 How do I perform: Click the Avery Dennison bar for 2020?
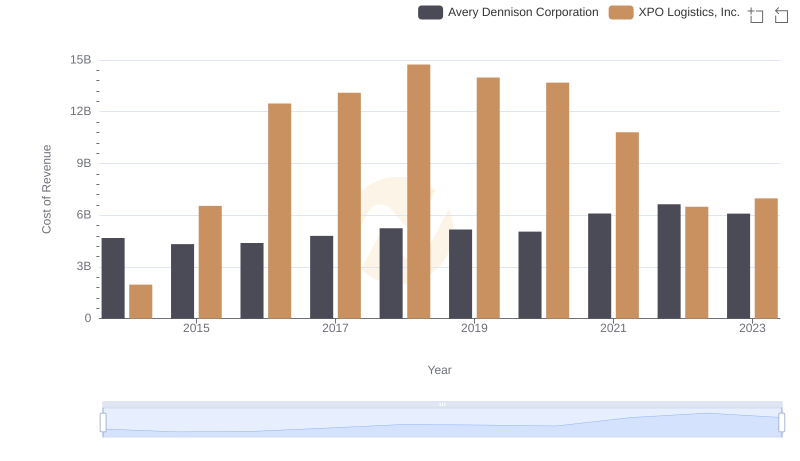530,275
